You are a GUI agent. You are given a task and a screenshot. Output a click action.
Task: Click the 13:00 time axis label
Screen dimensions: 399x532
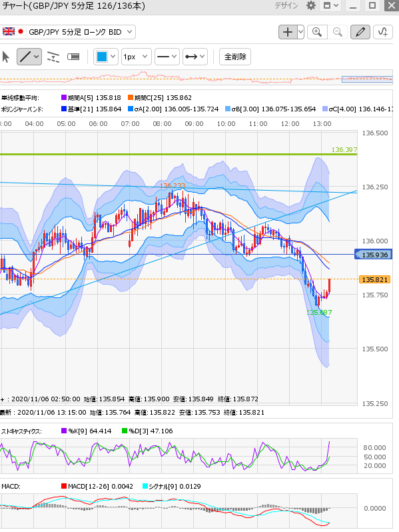322,124
